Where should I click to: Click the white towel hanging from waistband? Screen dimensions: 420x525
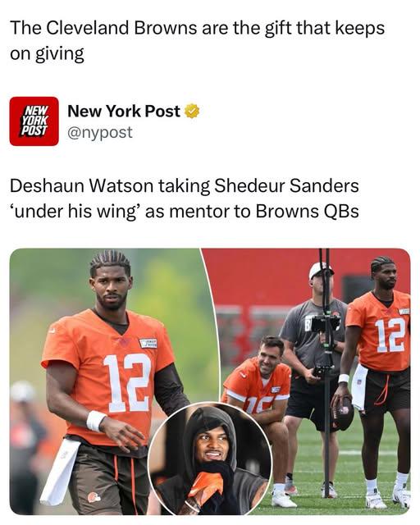[x=61, y=472]
